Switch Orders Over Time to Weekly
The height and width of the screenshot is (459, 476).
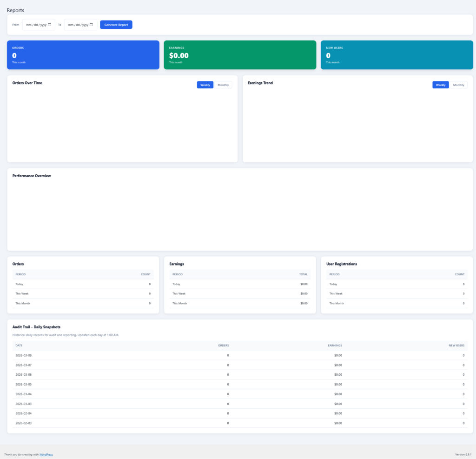click(205, 85)
